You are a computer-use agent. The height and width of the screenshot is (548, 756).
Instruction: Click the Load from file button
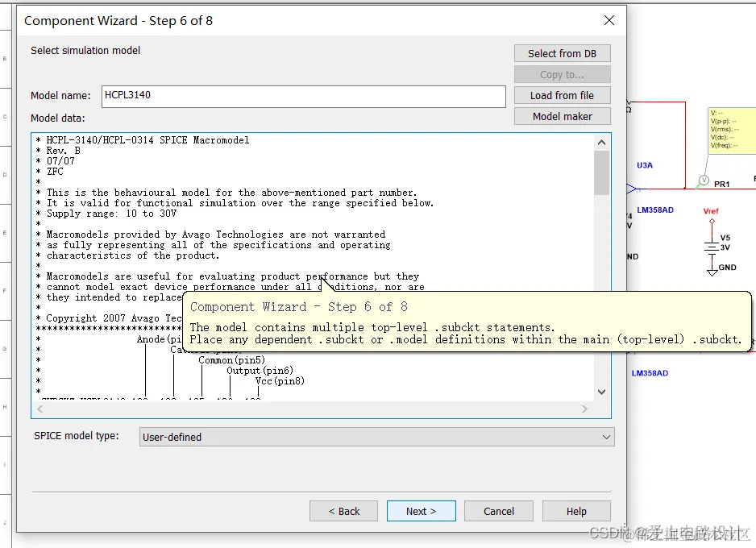(x=562, y=95)
